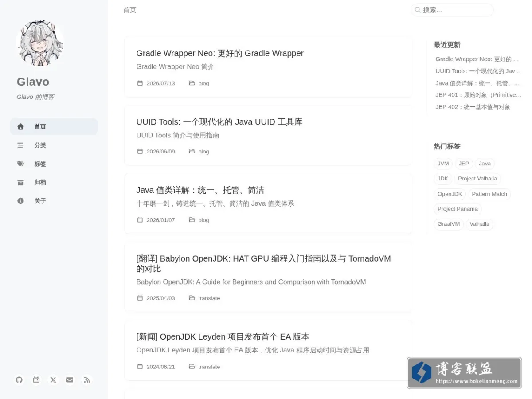Image resolution: width=532 pixels, height=399 pixels.
Task: Open recent update JEP 401 in sidebar
Action: click(x=478, y=95)
